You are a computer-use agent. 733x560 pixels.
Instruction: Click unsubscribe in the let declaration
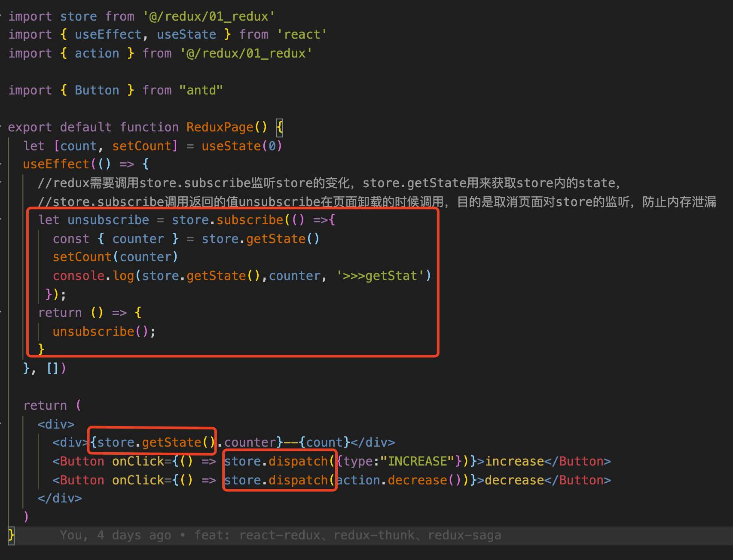click(108, 220)
